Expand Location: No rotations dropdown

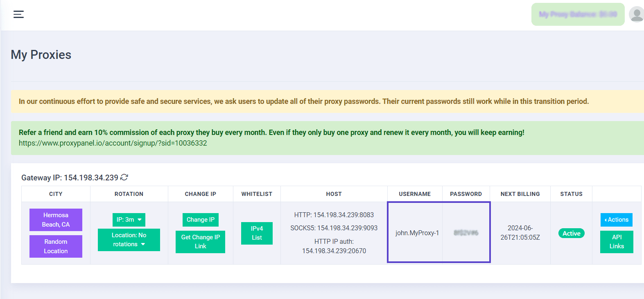click(x=129, y=240)
